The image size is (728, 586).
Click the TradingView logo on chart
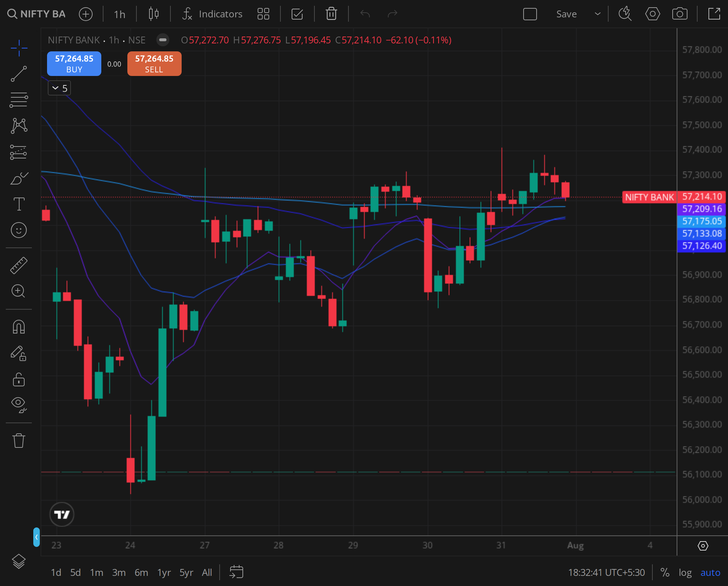[x=62, y=514]
